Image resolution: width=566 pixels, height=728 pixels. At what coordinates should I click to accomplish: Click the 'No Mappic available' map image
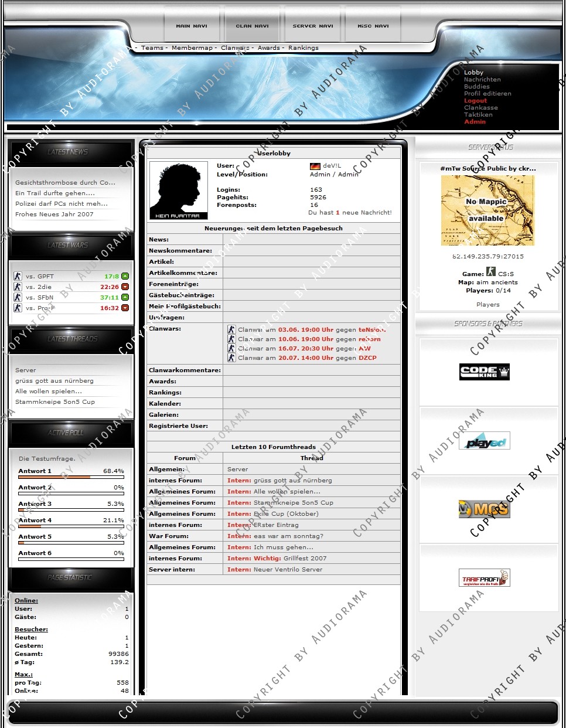(x=487, y=210)
